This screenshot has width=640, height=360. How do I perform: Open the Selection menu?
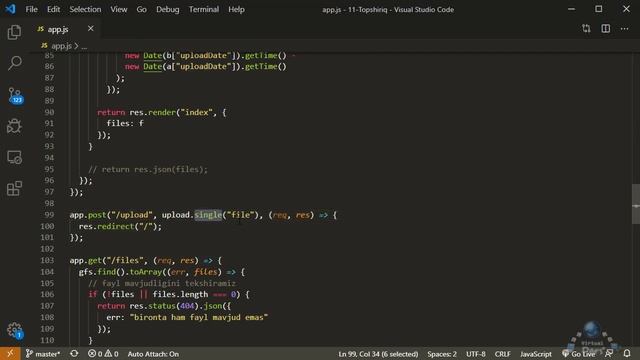click(85, 9)
